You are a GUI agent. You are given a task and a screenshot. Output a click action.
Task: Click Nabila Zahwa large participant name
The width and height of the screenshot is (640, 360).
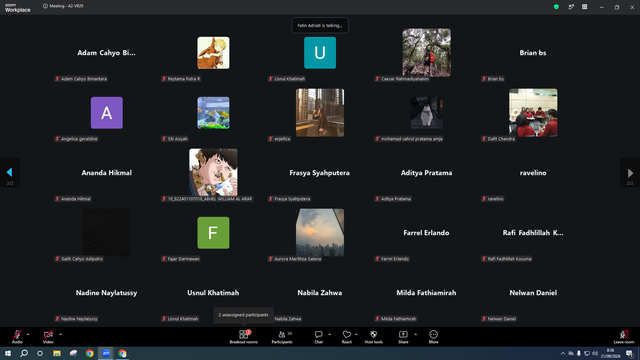click(320, 293)
